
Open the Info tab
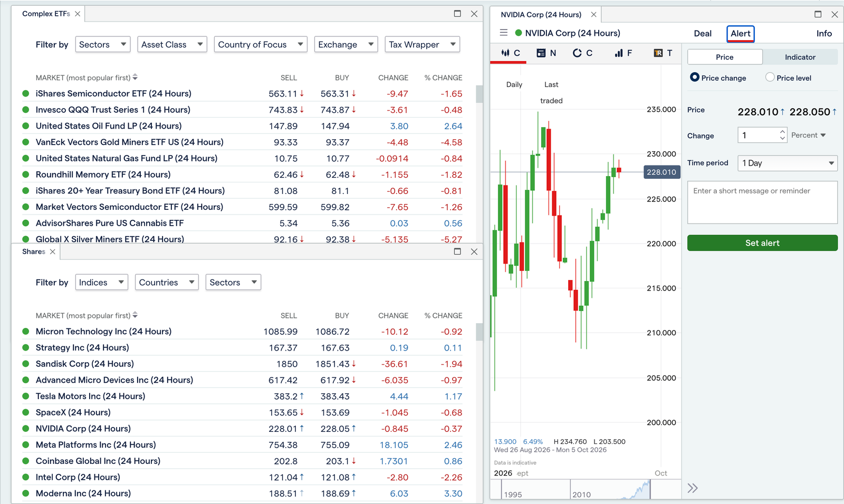824,33
